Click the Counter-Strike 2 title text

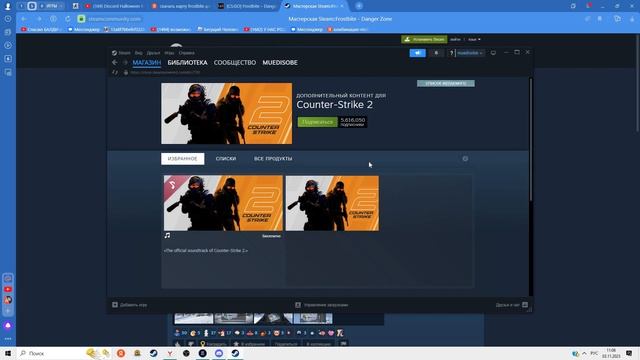pos(334,104)
